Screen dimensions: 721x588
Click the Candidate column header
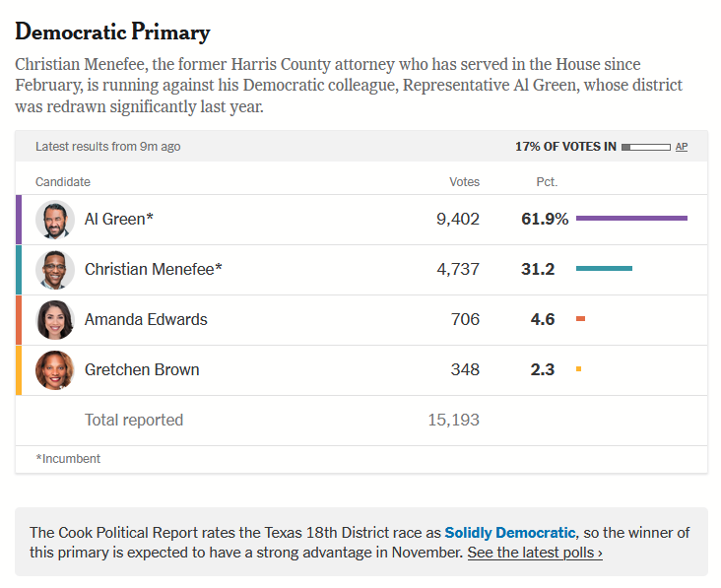(x=63, y=182)
